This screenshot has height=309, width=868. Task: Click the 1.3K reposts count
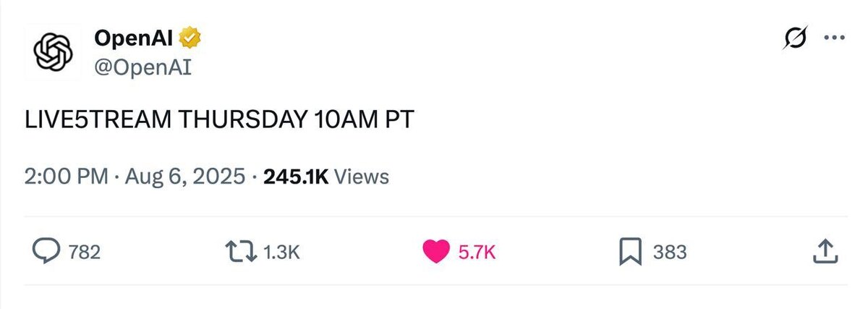click(x=281, y=252)
